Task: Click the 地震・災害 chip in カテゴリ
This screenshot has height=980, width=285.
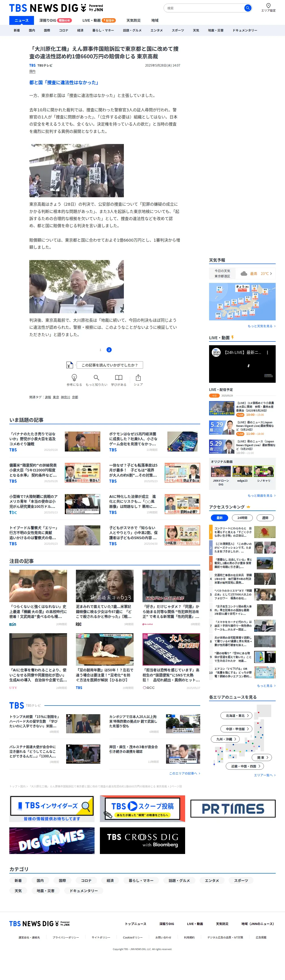Action: [46, 891]
